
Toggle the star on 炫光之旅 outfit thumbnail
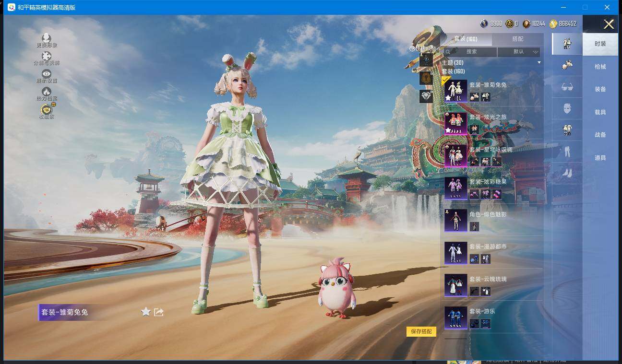click(448, 130)
